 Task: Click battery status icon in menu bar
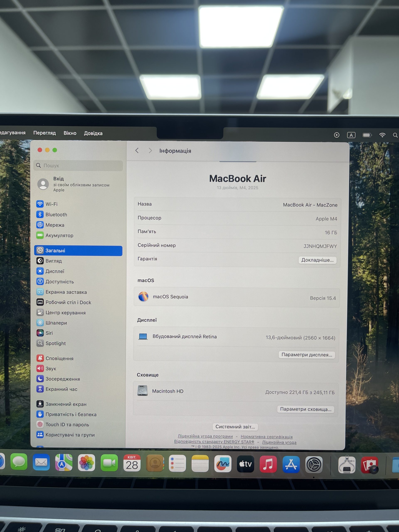pyautogui.click(x=367, y=135)
